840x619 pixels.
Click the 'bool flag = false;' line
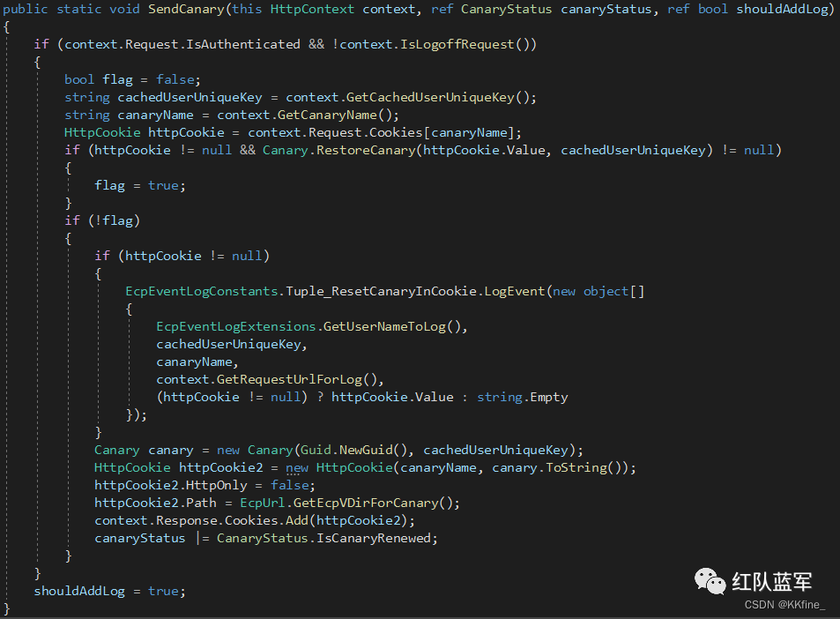point(132,80)
